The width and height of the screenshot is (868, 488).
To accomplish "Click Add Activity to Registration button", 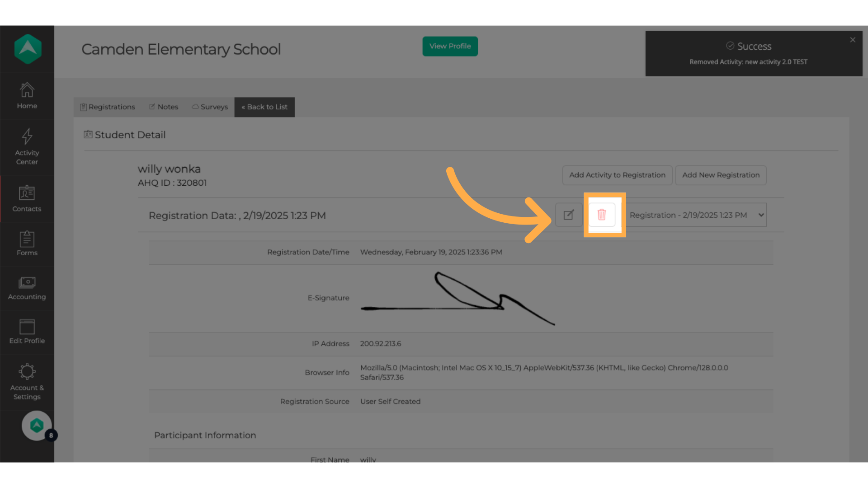I will 617,175.
